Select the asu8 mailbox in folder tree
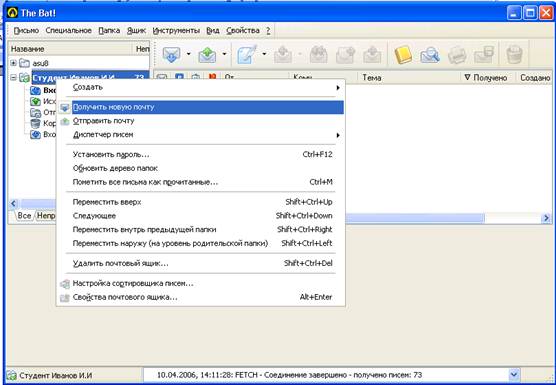This screenshot has height=385, width=556. tap(40, 63)
